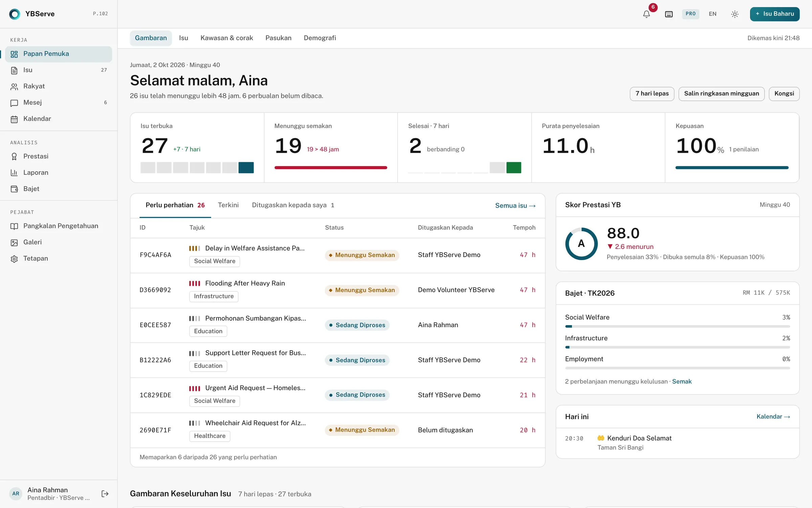812x508 pixels.
Task: Switch to the Isu top tab
Action: pyautogui.click(x=184, y=38)
